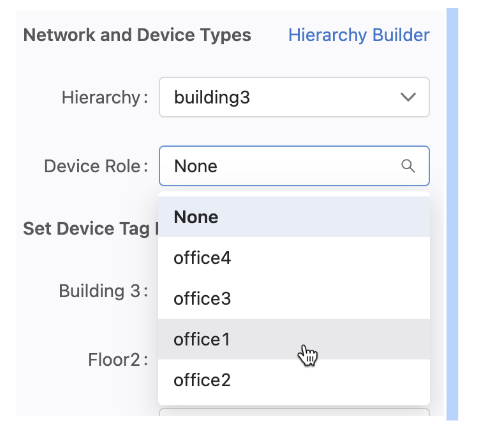Screen dimensions: 481x435
Task: Pick office2 in the dropdown list
Action: pyautogui.click(x=294, y=380)
